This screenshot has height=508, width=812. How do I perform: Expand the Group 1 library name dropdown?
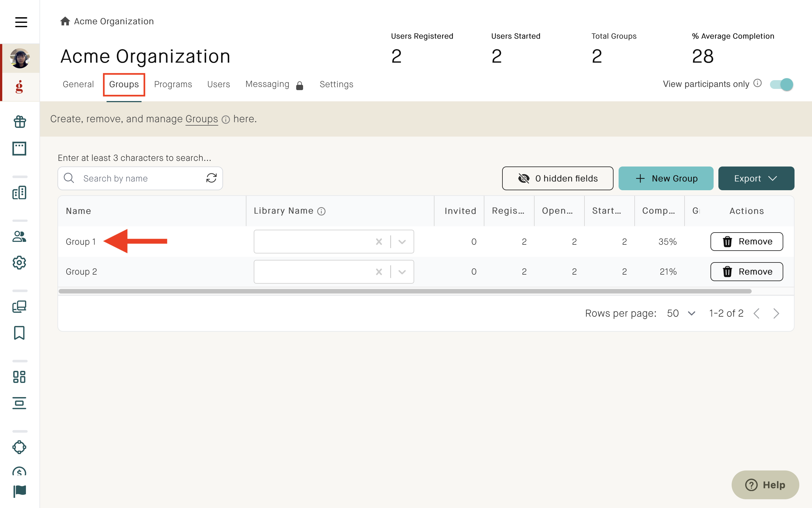402,242
